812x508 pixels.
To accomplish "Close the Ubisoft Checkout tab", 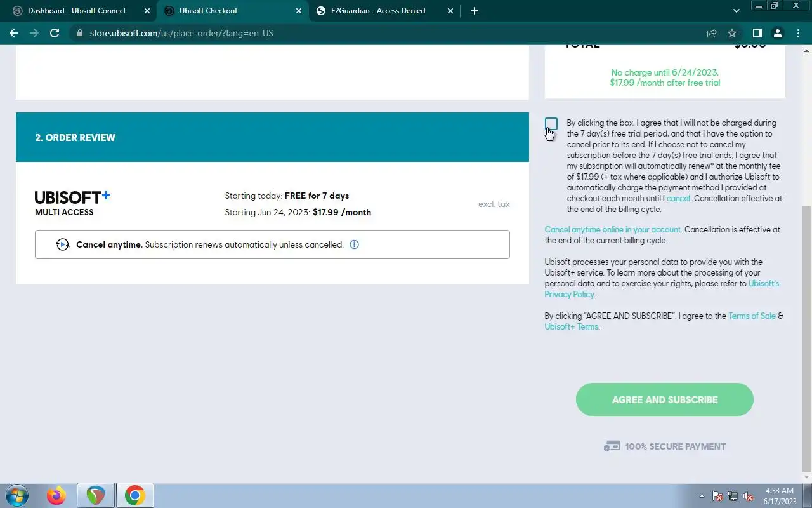I will [x=299, y=11].
